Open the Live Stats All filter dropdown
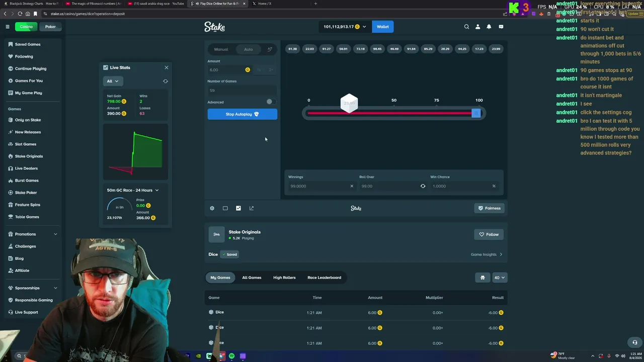 (x=113, y=81)
